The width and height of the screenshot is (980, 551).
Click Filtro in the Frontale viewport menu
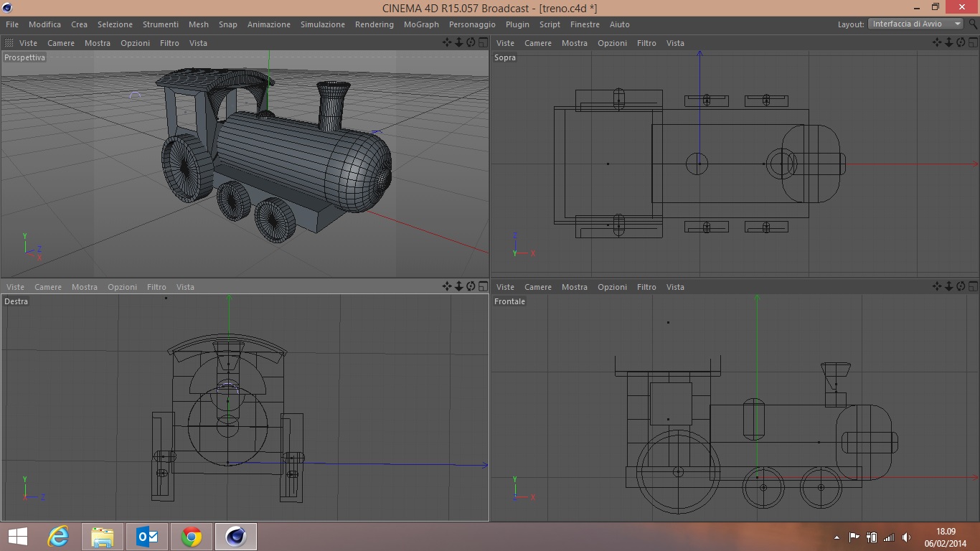(646, 287)
